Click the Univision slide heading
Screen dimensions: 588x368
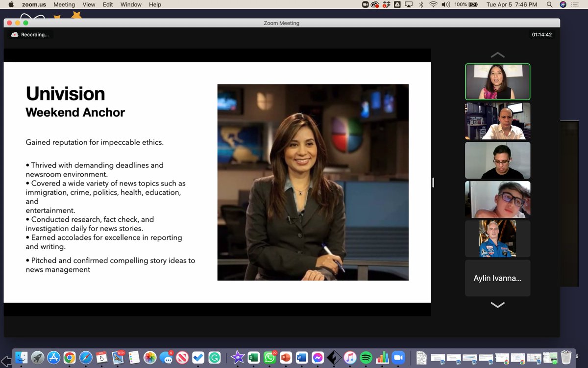click(x=65, y=94)
